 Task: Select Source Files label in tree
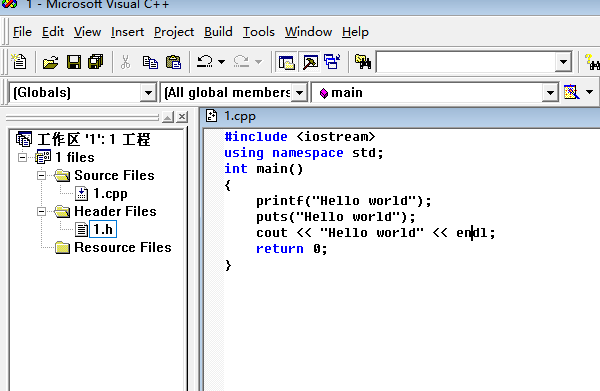click(x=114, y=175)
